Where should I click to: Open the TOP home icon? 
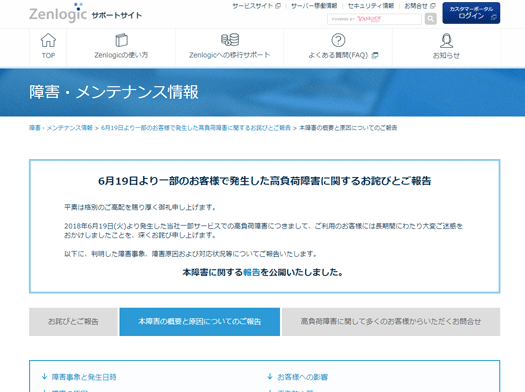pos(48,41)
